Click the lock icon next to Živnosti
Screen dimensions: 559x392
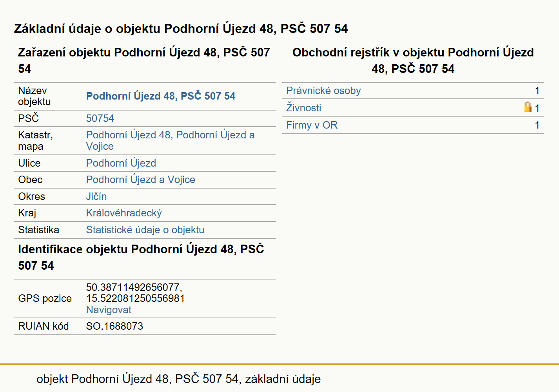click(x=528, y=107)
